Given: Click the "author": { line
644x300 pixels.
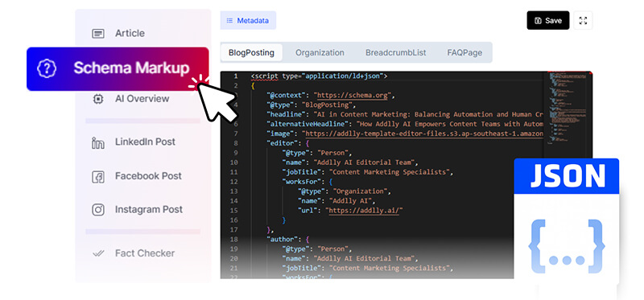Looking at the screenshot, I should (x=287, y=239).
